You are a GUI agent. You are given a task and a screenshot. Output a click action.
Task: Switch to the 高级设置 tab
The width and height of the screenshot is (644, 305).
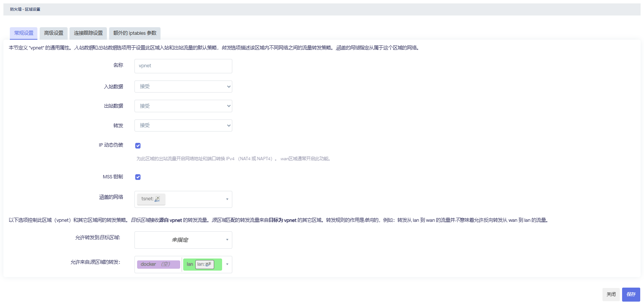[54, 33]
